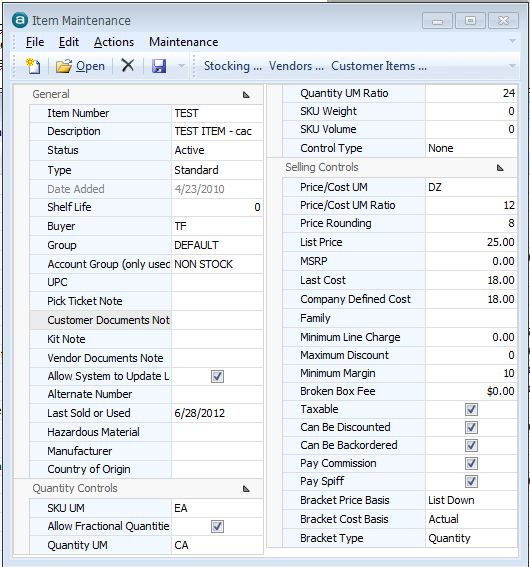Toggle Allow Fractional Quantities checkbox
This screenshot has width=530, height=567.
click(217, 526)
